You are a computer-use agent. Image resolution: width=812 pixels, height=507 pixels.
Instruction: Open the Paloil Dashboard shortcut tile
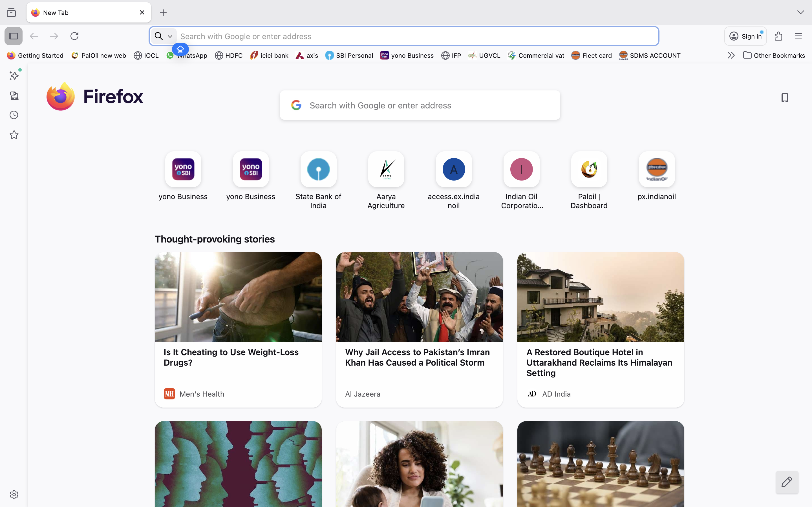point(589,169)
